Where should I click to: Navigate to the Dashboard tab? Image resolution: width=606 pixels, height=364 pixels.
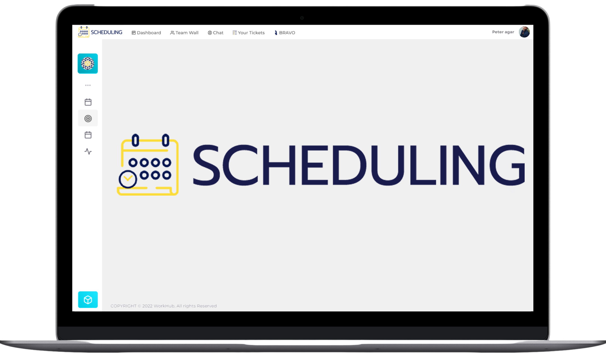tap(146, 33)
